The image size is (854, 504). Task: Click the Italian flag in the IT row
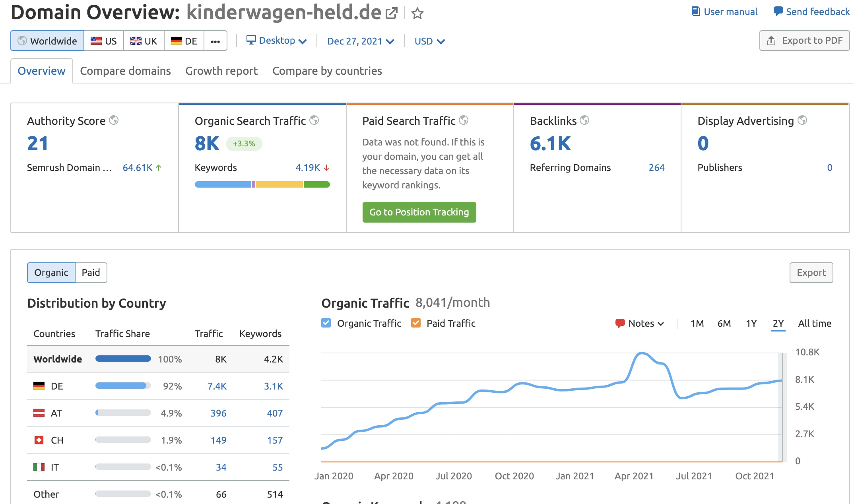pos(39,467)
